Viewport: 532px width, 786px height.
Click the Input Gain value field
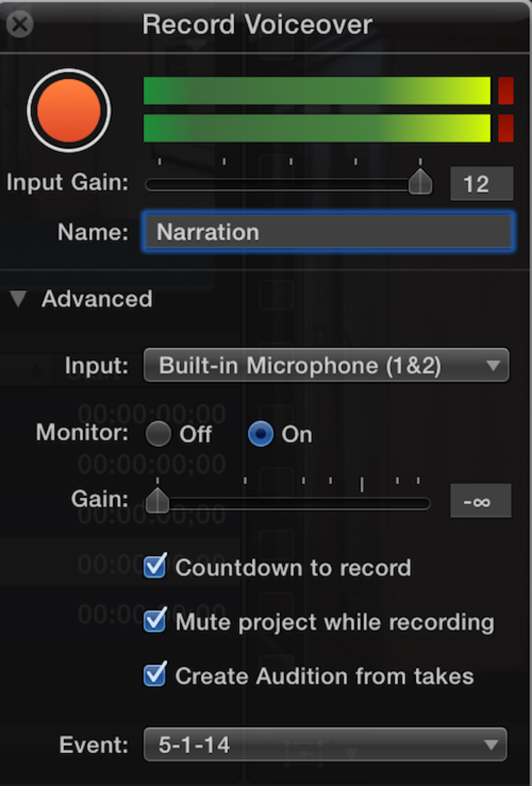481,184
